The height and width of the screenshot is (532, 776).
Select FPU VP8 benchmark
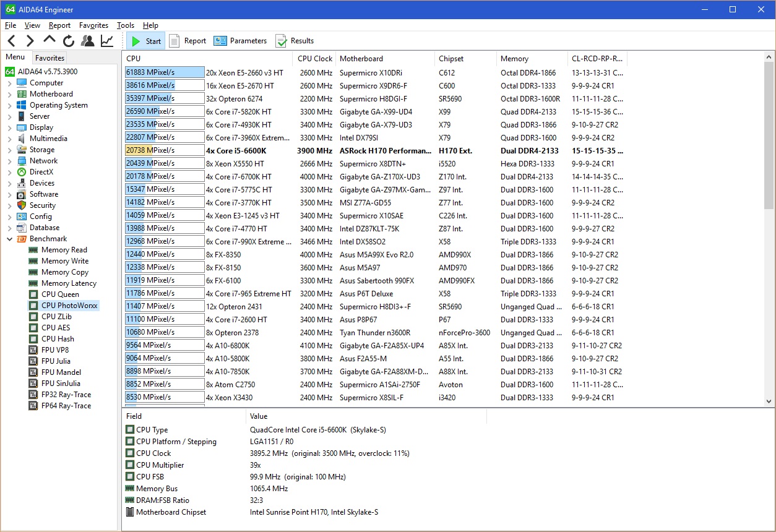point(55,350)
